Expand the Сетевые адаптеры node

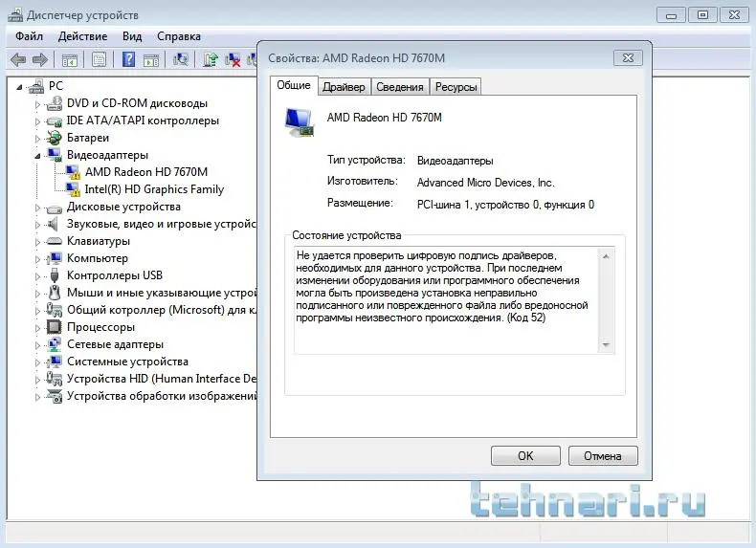pyautogui.click(x=37, y=345)
